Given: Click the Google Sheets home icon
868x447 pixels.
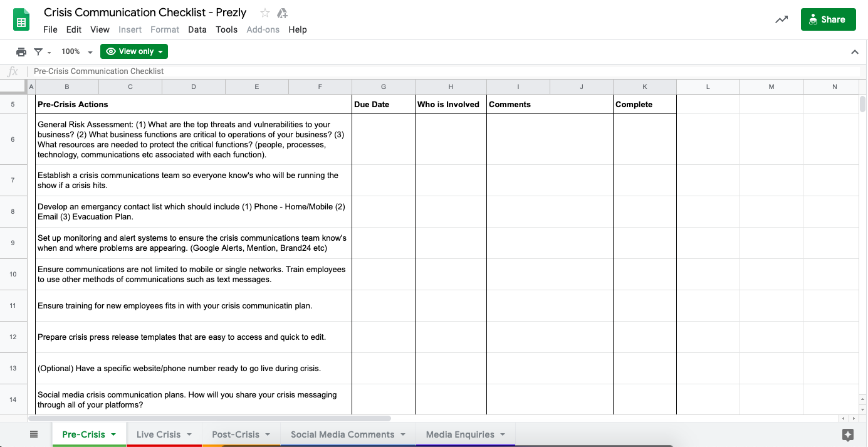Looking at the screenshot, I should point(22,20).
